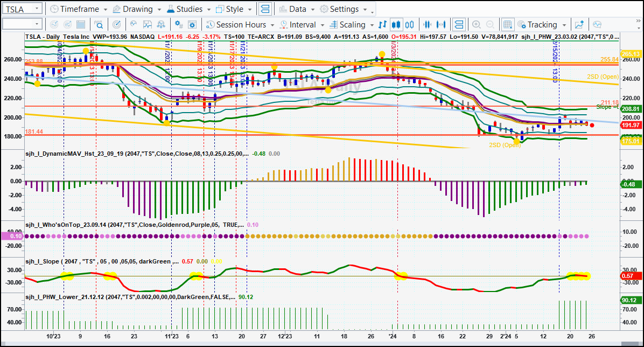Screen dimensions: 644x347
Task: Open the Drawing menu
Action: click(137, 9)
